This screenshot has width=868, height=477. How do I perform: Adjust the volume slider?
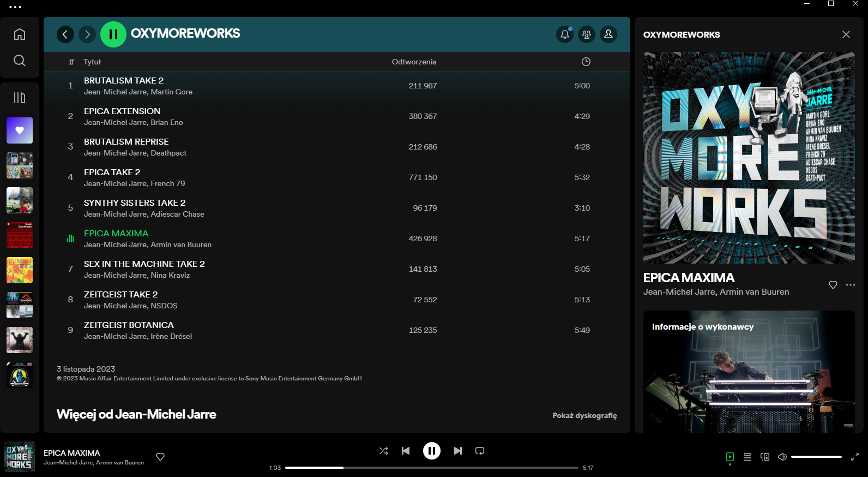pos(816,457)
